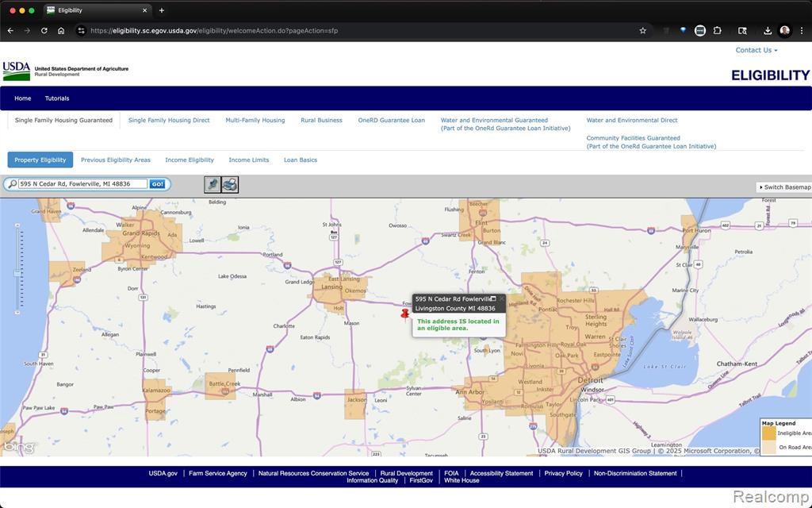The width and height of the screenshot is (812, 508).
Task: Open the Contact Us dropdown
Action: [x=756, y=50]
